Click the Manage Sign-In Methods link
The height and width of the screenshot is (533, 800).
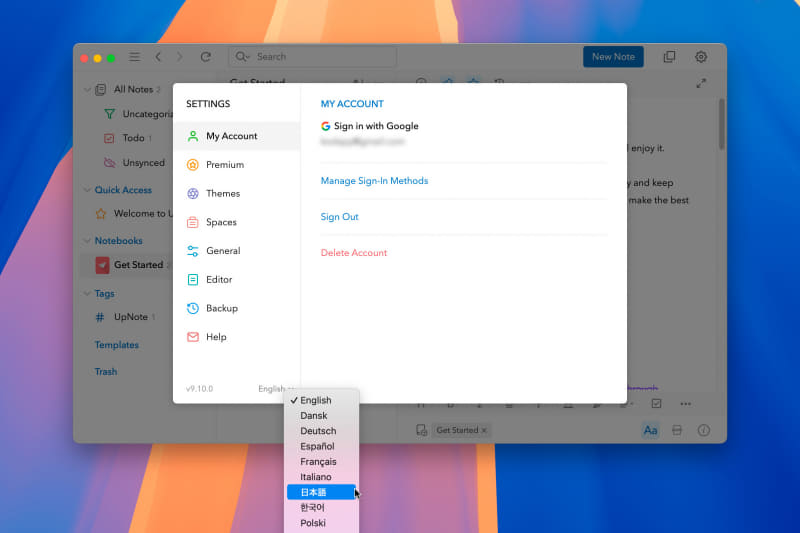pos(374,181)
